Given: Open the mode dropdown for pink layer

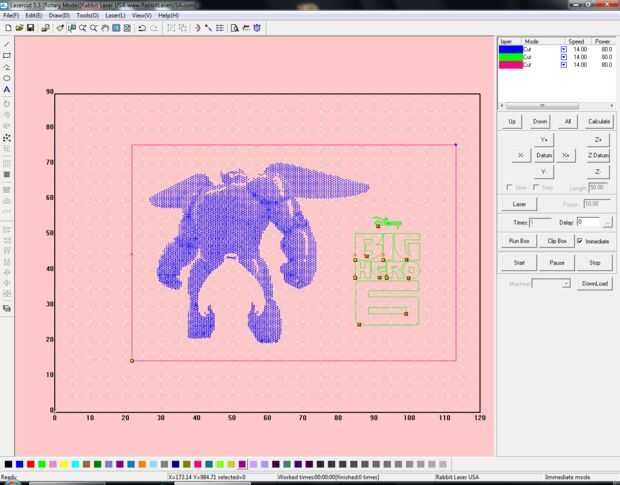Looking at the screenshot, I should [x=563, y=65].
